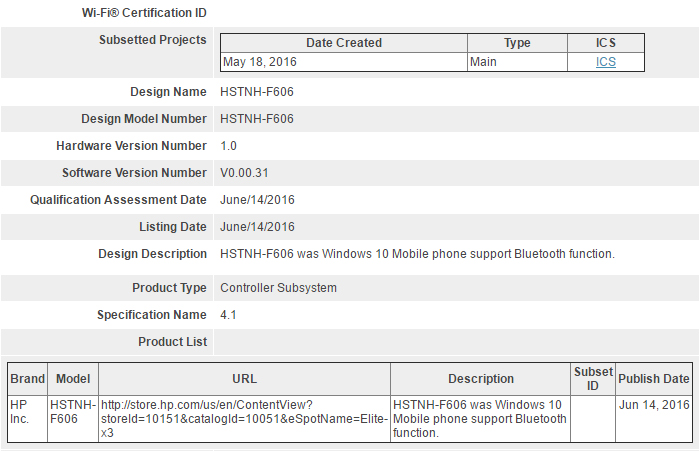Image resolution: width=700 pixels, height=451 pixels.
Task: Click the Product Type label
Action: pyautogui.click(x=169, y=288)
